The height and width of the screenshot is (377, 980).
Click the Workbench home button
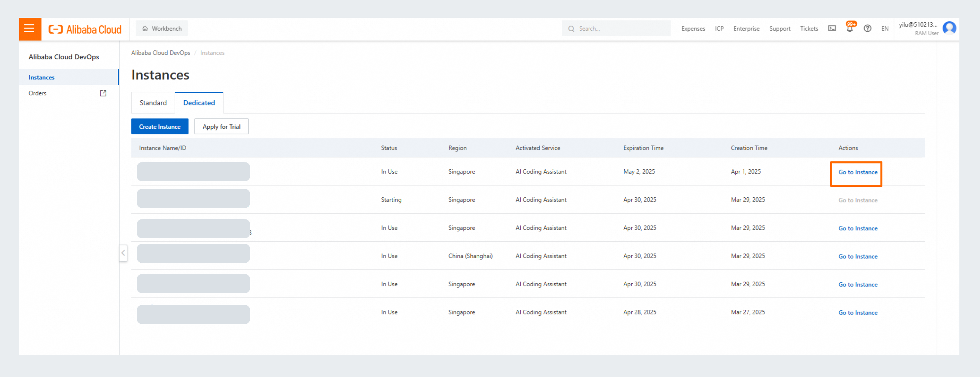click(x=162, y=28)
